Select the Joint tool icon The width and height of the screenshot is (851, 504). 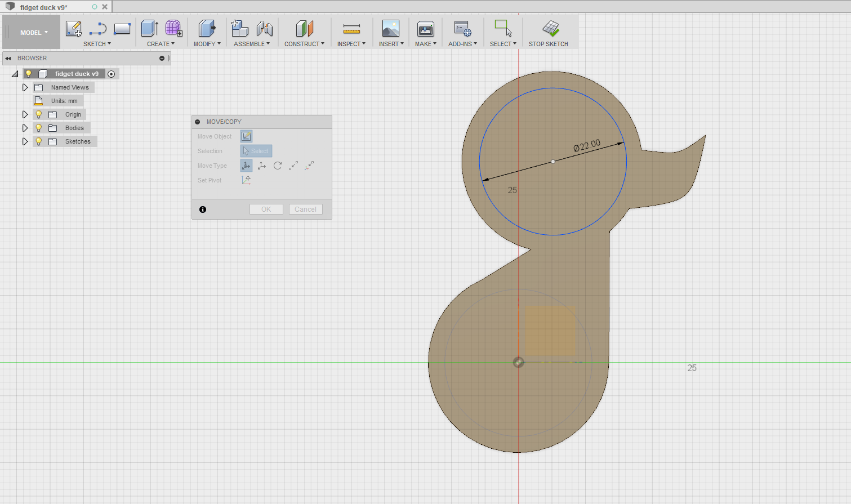coord(264,28)
